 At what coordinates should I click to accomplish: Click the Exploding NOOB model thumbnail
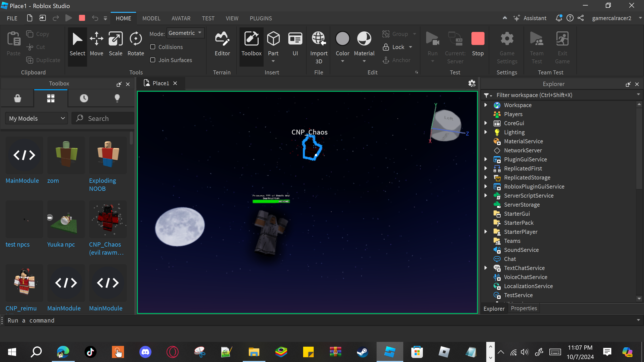[108, 155]
